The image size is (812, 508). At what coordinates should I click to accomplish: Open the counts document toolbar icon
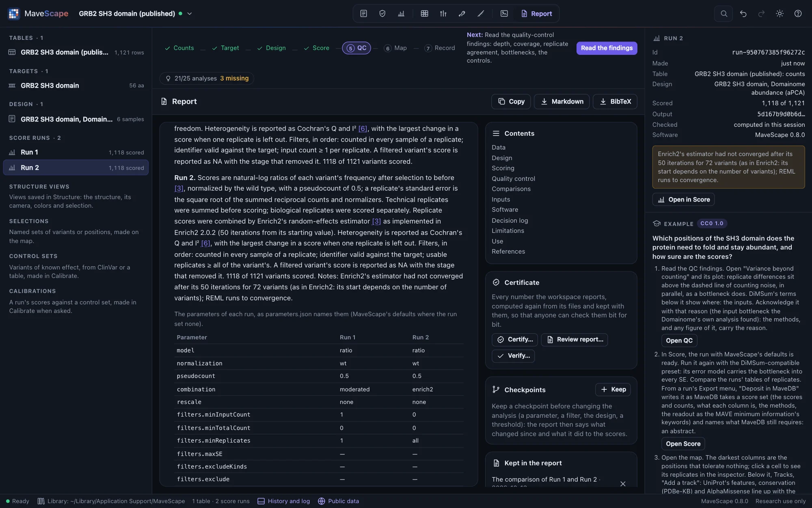tap(363, 13)
